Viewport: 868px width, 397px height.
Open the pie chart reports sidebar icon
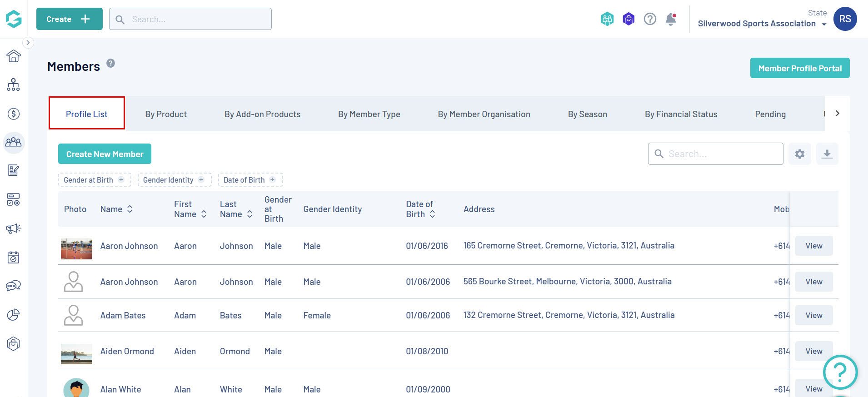coord(14,315)
